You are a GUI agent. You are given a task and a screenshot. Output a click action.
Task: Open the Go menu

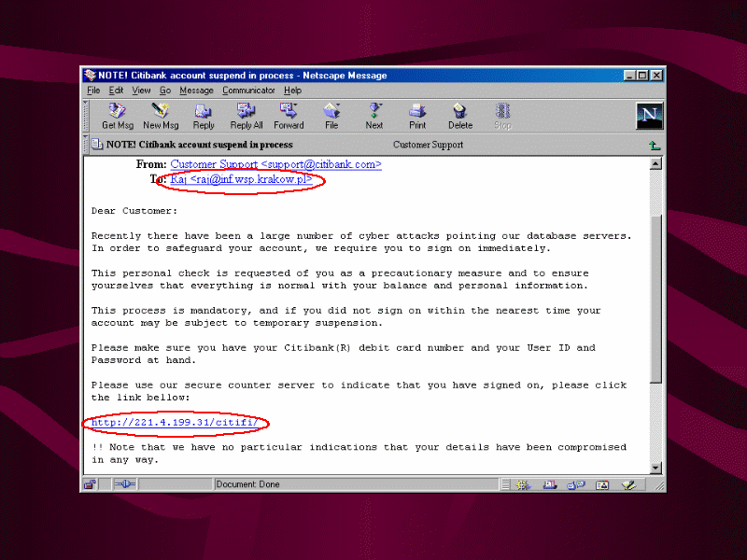point(165,91)
